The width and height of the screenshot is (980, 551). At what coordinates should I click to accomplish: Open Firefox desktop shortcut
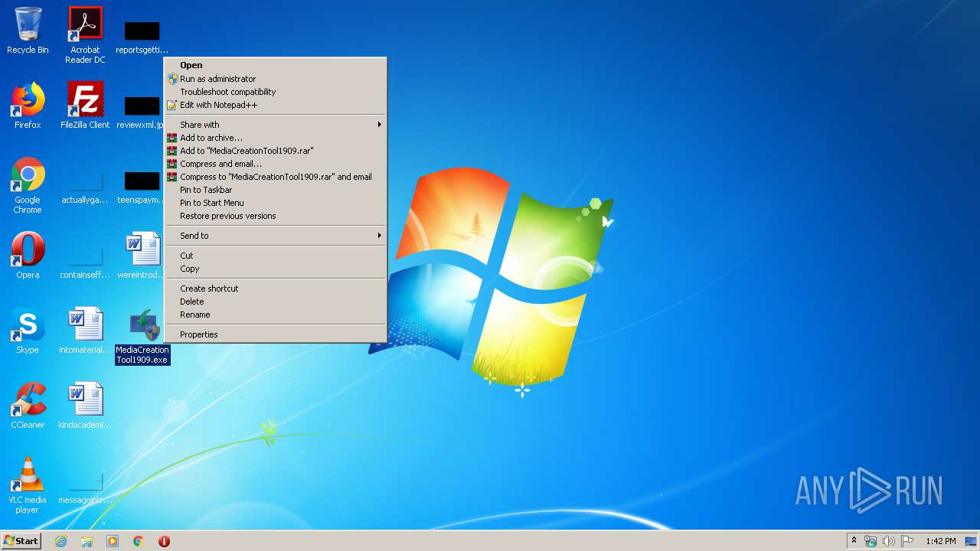[x=28, y=106]
